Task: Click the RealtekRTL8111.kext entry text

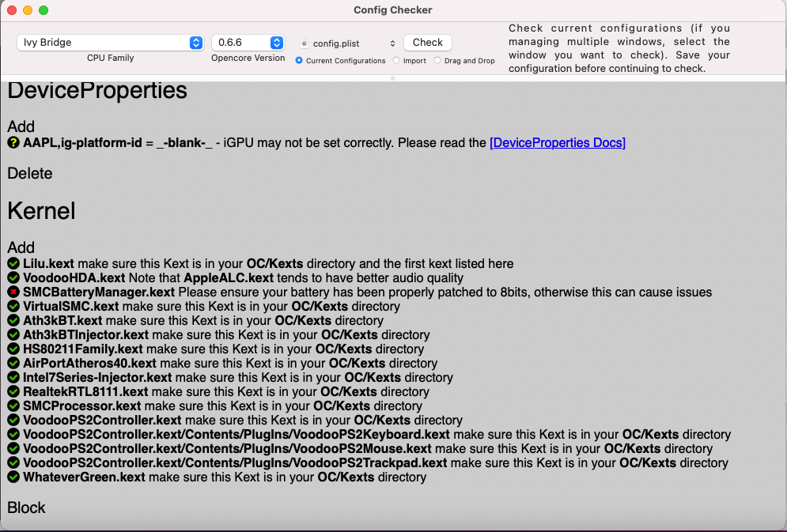Action: click(226, 391)
